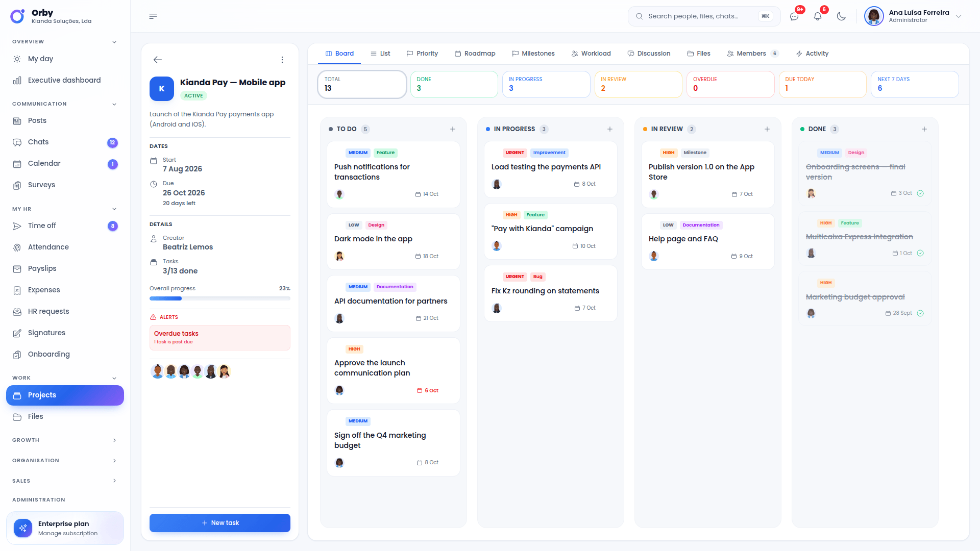Click the Orby logo
The height and width of the screenshot is (551, 980).
[x=17, y=16]
